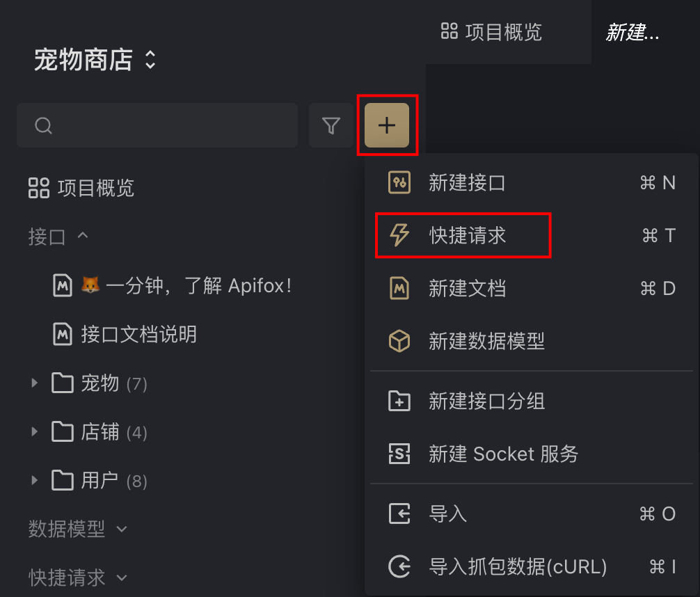Image resolution: width=700 pixels, height=597 pixels.
Task: Click the gold plus add button
Action: point(387,125)
